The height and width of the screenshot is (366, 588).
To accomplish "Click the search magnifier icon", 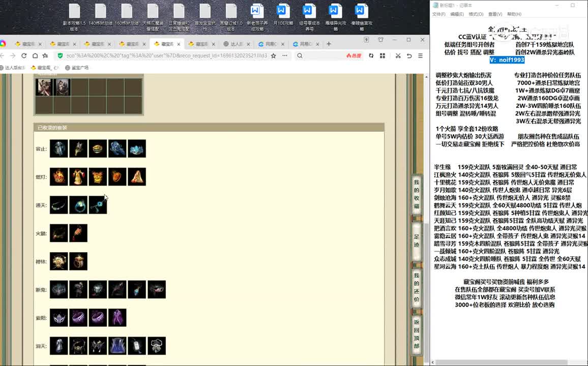I will point(300,55).
